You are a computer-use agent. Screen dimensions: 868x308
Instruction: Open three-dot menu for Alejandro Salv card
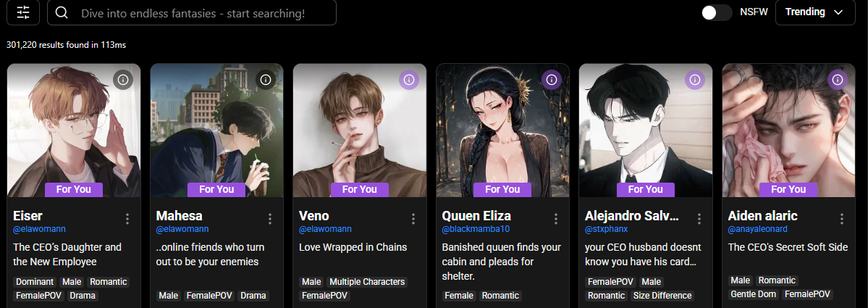(699, 219)
